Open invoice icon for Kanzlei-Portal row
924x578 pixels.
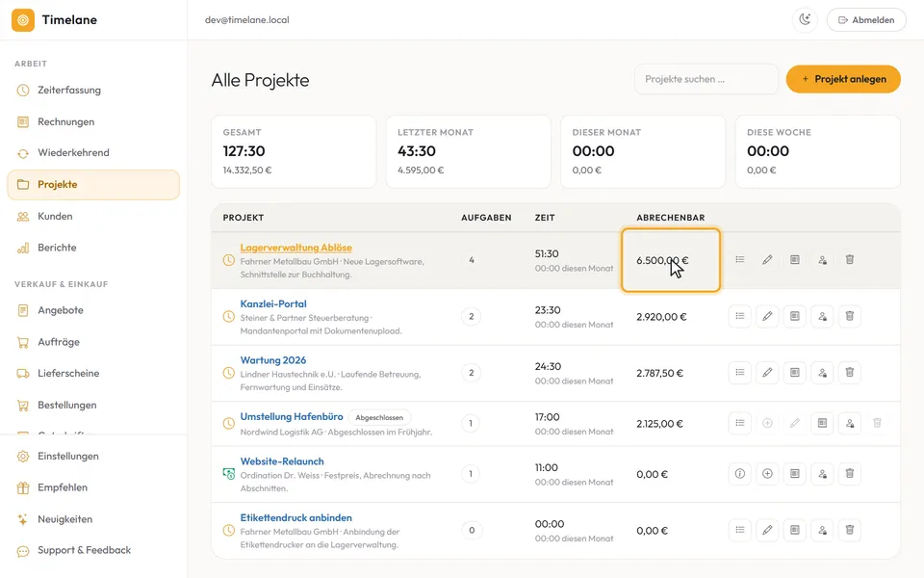[x=795, y=316]
